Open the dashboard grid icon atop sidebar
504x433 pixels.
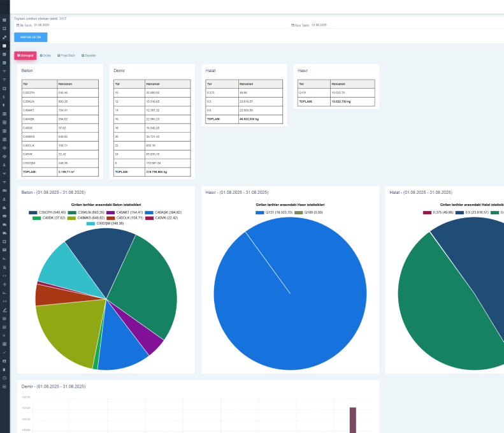click(4, 20)
